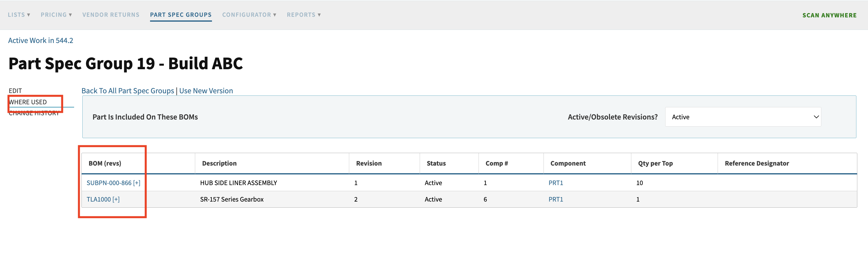Screen dimensions: 868x272
Task: Select the Where Used side tab
Action: [28, 102]
